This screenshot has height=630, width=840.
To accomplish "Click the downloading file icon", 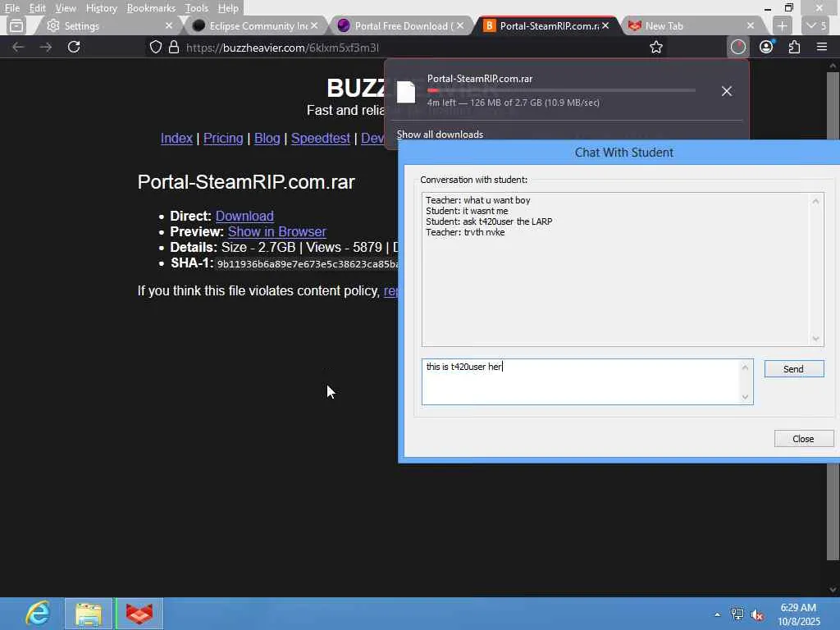I will [x=406, y=92].
